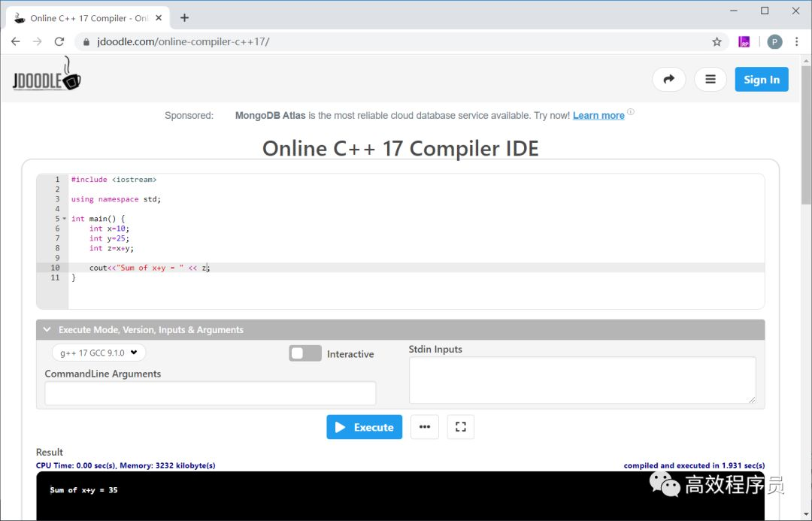The height and width of the screenshot is (521, 812).
Task: Click the browser forward arrow
Action: pyautogui.click(x=38, y=41)
